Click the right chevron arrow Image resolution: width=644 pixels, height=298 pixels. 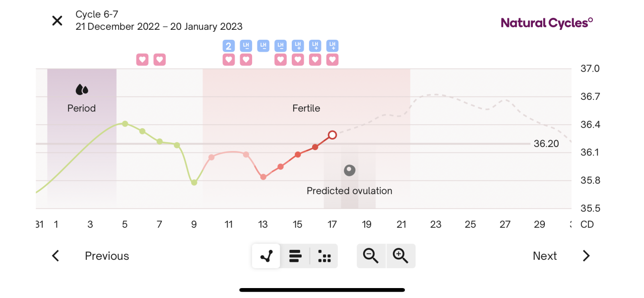click(x=586, y=256)
